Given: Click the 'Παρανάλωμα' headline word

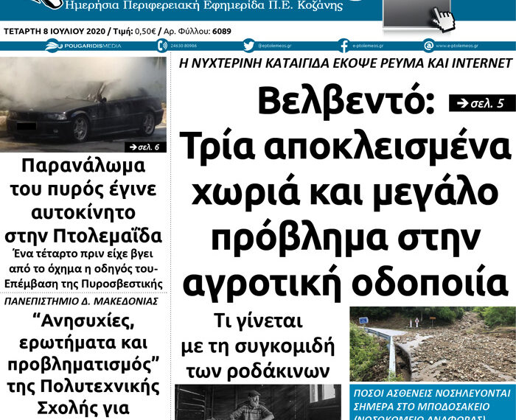Looking at the screenshot, I should (x=83, y=166).
